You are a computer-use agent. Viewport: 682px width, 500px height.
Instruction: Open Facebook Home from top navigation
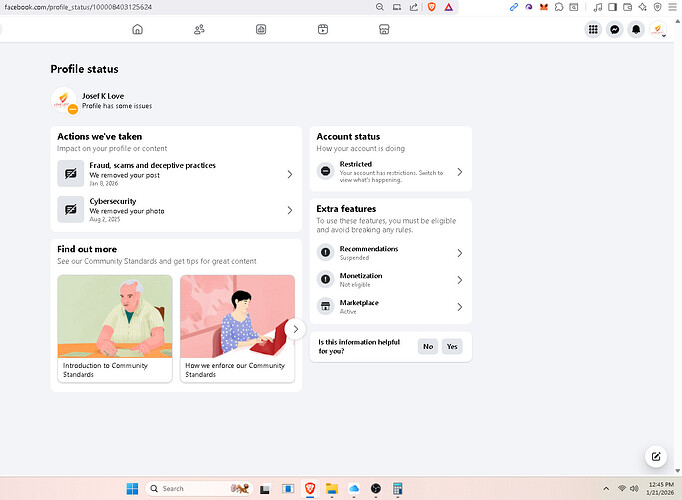(137, 30)
